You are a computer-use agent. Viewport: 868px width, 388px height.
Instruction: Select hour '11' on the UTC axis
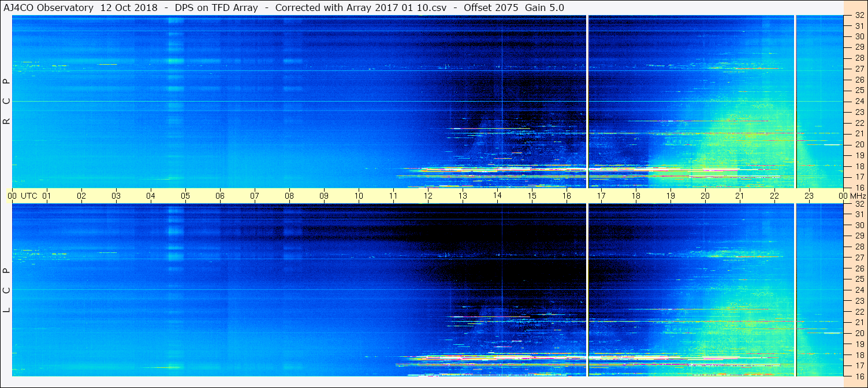(393, 196)
